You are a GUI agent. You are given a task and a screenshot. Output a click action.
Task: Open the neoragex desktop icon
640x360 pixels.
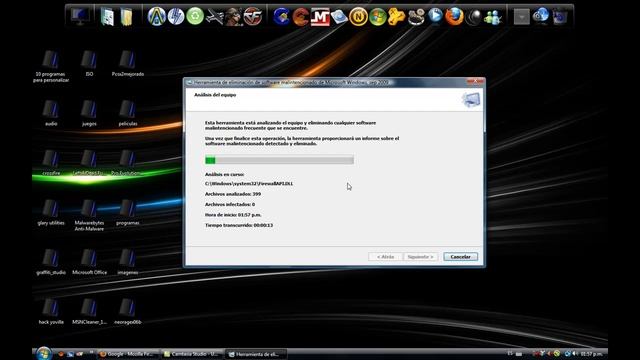128,311
